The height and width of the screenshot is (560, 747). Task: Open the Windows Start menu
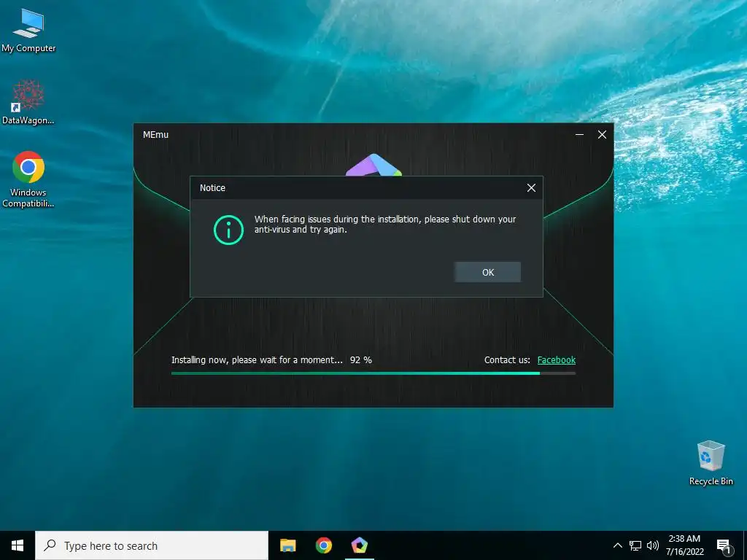18,545
